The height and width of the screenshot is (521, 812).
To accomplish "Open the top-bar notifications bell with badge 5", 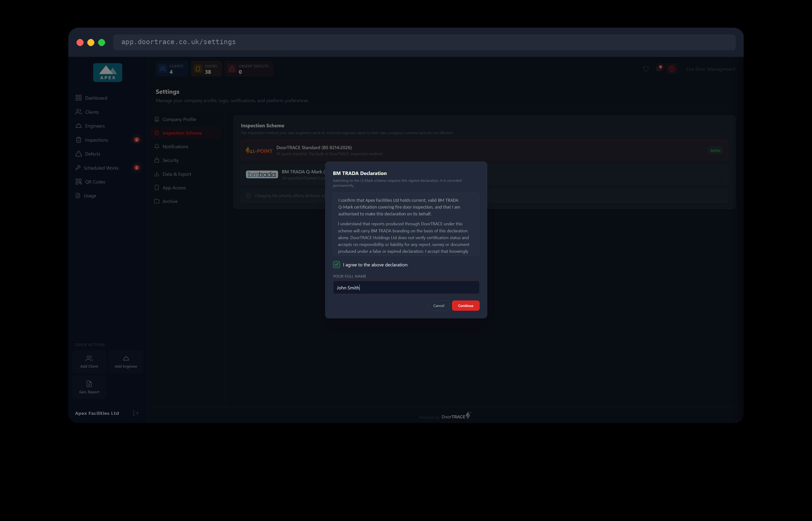I will [x=659, y=69].
